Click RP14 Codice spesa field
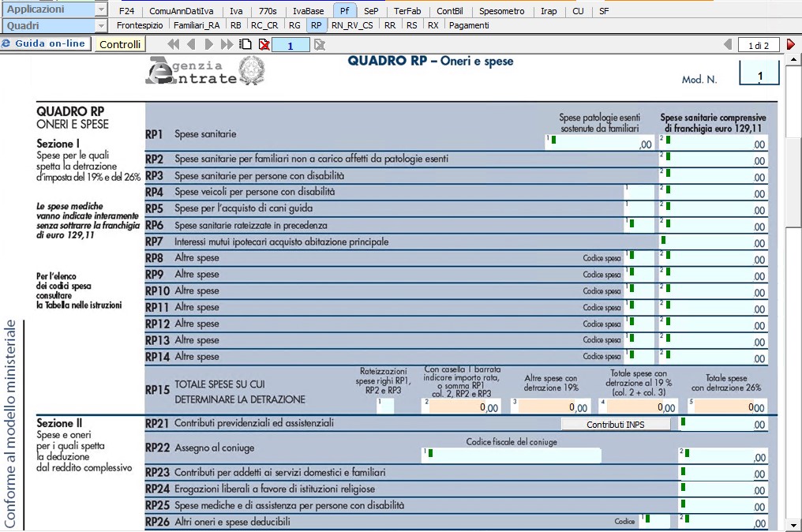 (x=639, y=357)
